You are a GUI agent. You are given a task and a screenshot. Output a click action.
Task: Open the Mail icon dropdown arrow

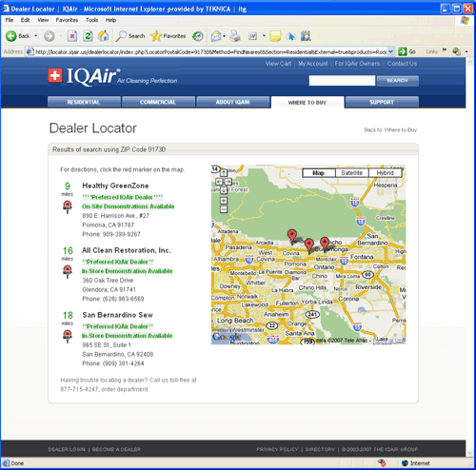(x=224, y=36)
